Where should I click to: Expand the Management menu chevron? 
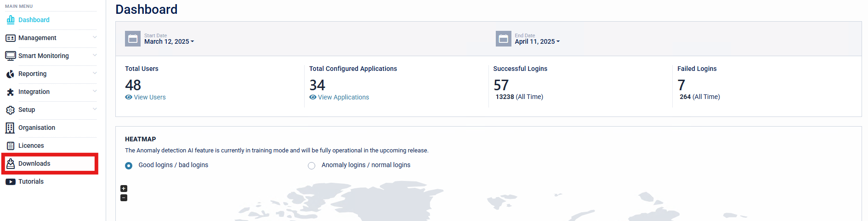point(95,37)
